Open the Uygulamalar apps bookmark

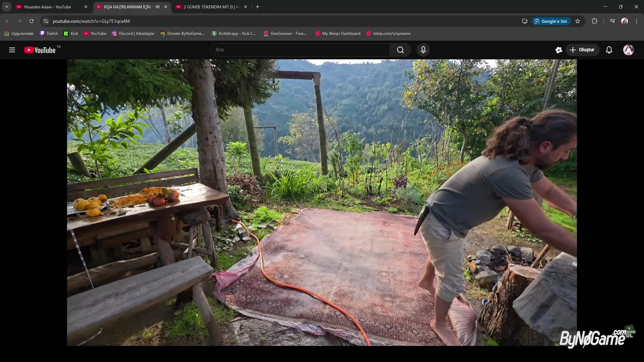[19, 34]
